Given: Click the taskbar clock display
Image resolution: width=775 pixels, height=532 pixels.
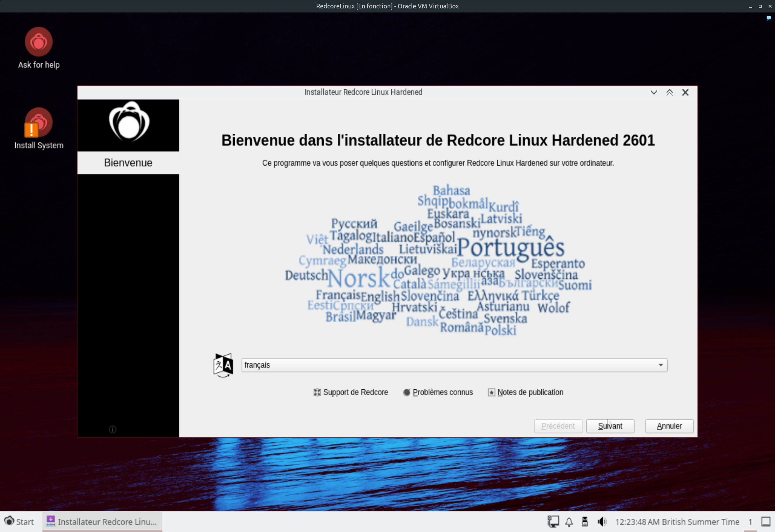Looking at the screenshot, I should click(677, 522).
